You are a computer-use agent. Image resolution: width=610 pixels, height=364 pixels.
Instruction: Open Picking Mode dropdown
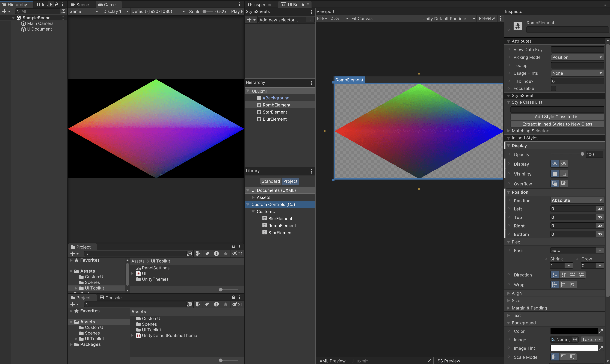click(577, 57)
